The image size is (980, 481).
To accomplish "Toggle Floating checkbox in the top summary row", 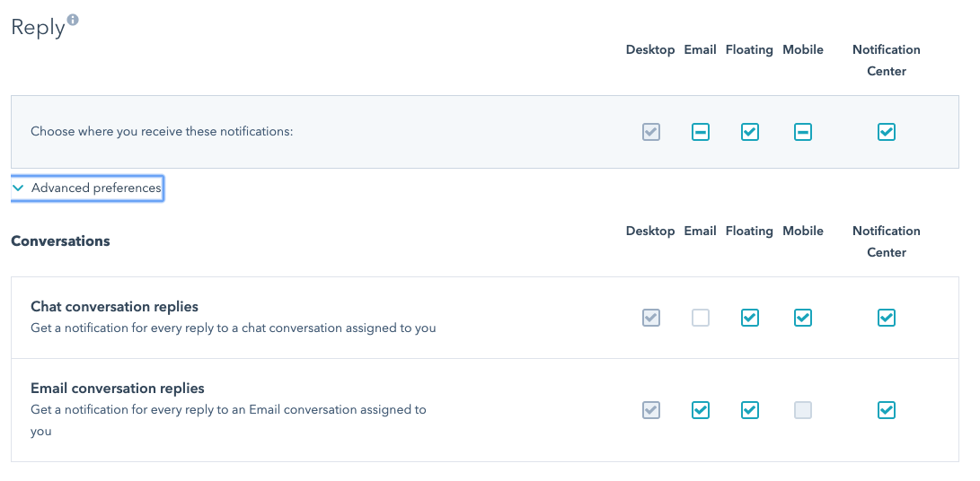I will coord(749,132).
